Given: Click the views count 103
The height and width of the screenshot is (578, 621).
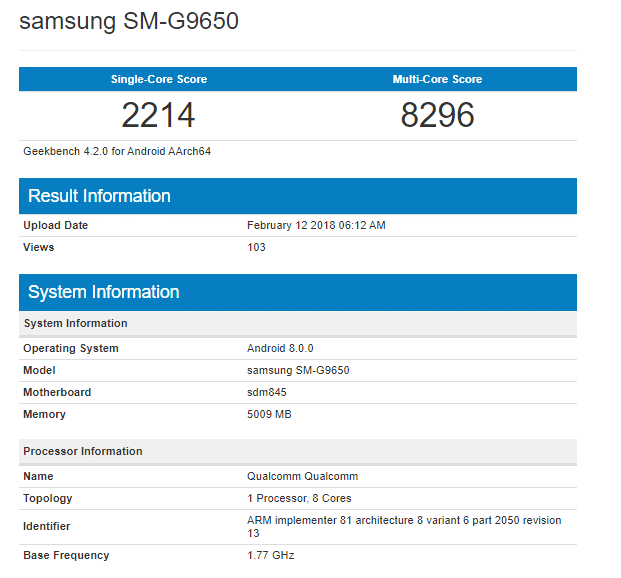Looking at the screenshot, I should [256, 247].
